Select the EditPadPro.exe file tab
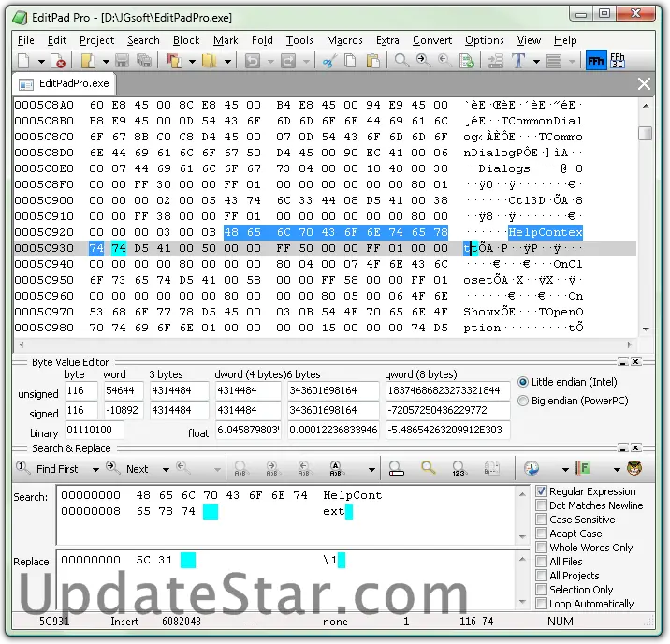Viewport: 670px width, 644px height. pyautogui.click(x=65, y=83)
